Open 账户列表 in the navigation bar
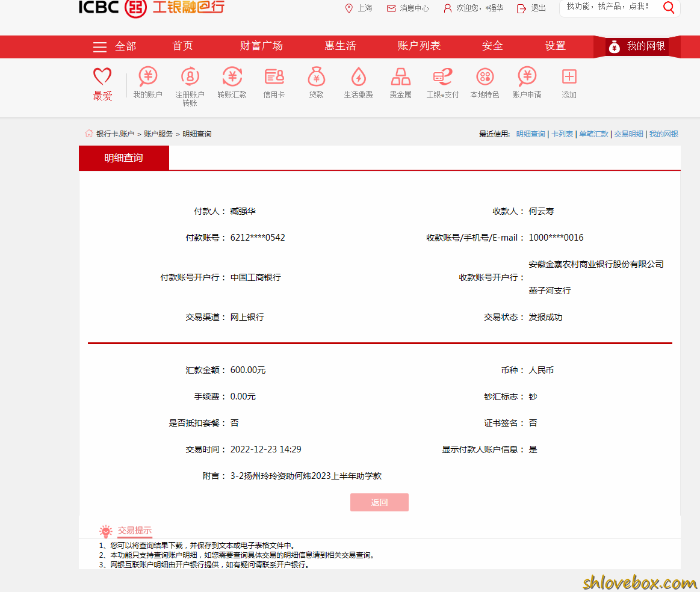The image size is (700, 592). click(x=419, y=46)
